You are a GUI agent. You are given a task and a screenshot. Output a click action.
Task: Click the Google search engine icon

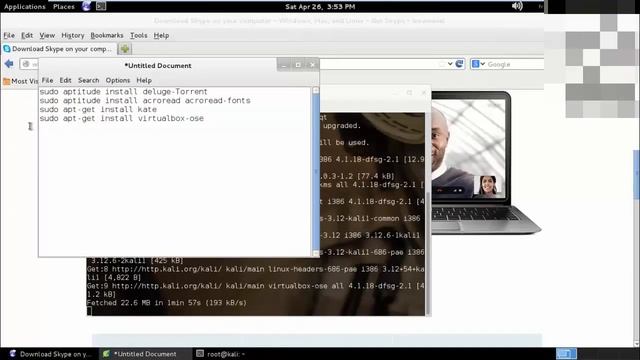click(475, 64)
